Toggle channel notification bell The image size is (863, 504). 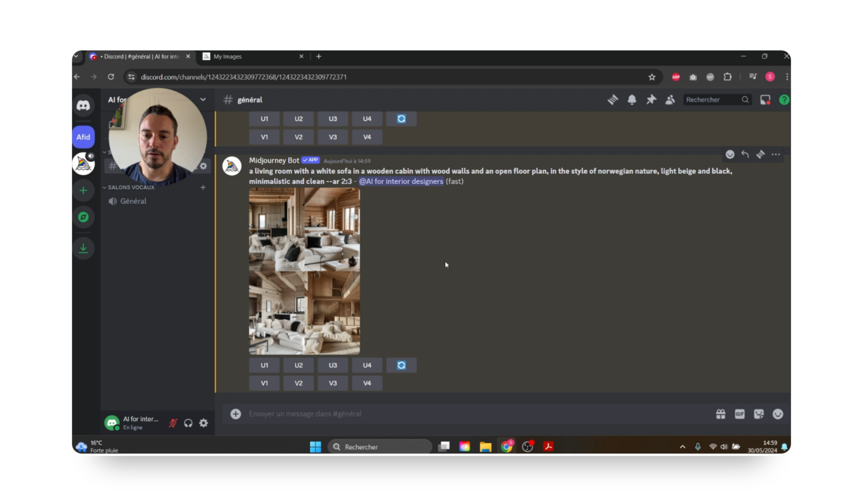(631, 100)
